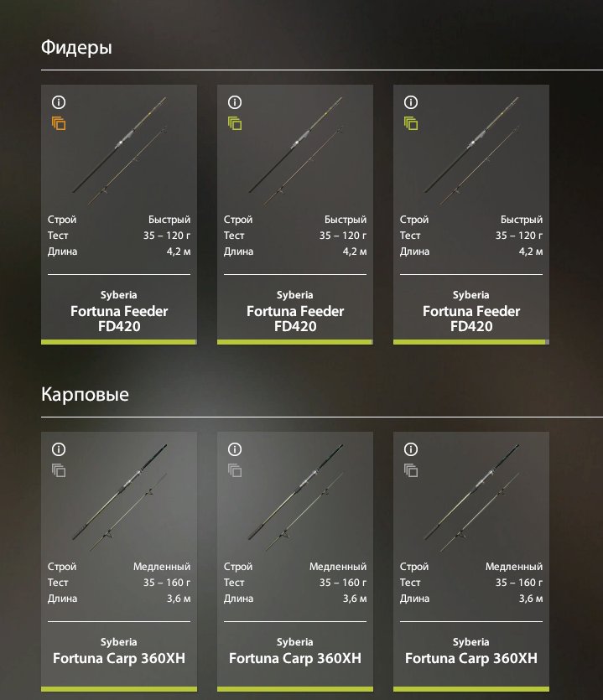The width and height of the screenshot is (603, 700).
Task: Click info icon on middle Fortuna Carp card
Action: 235,449
